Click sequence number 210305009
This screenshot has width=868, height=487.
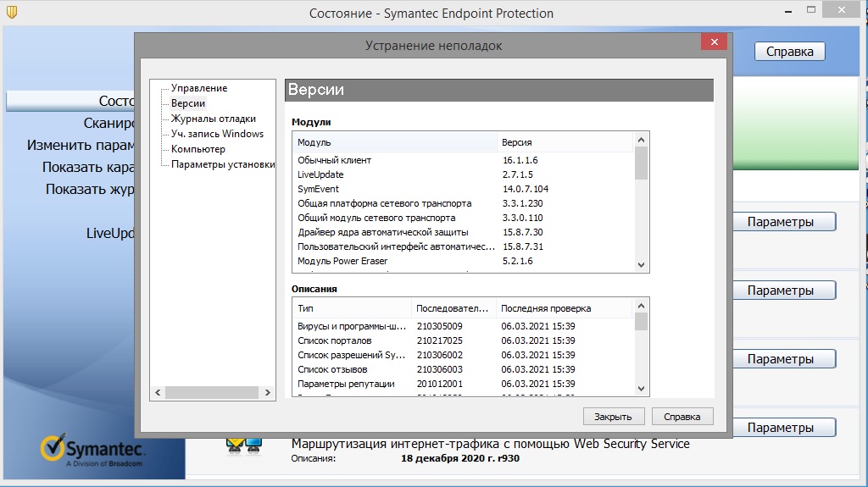[x=440, y=327]
